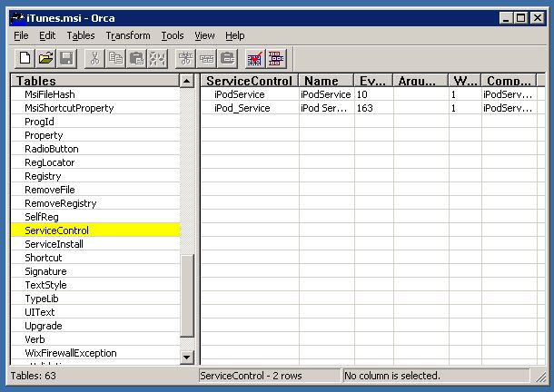Select the Registry table entry
554x392 pixels.
point(43,176)
